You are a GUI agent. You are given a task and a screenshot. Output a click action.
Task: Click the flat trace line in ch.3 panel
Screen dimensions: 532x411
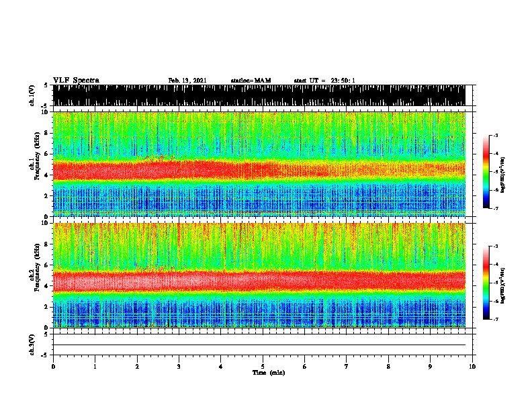259,345
